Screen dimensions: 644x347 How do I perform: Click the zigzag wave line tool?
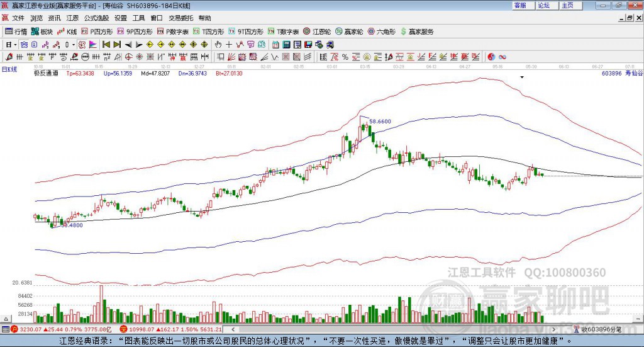[275, 57]
